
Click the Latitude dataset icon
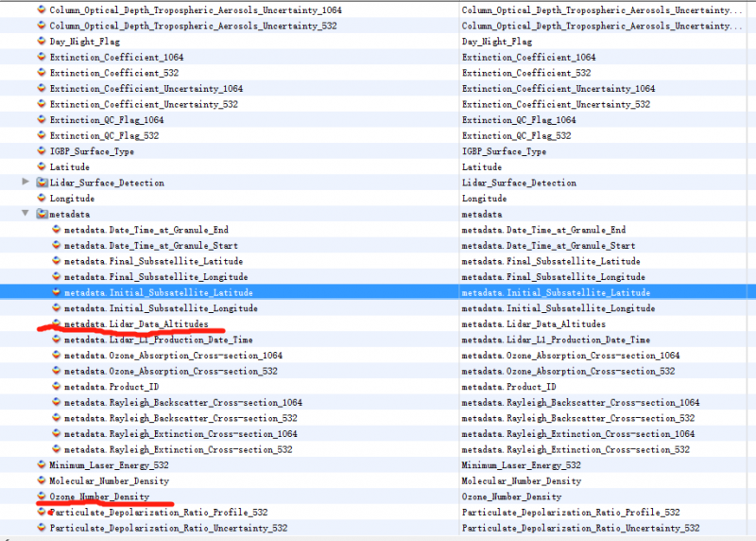42,167
